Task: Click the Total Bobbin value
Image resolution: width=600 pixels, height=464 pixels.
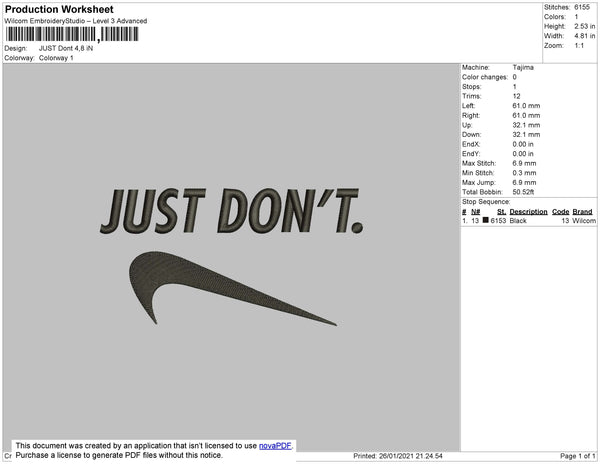Action: [x=524, y=191]
